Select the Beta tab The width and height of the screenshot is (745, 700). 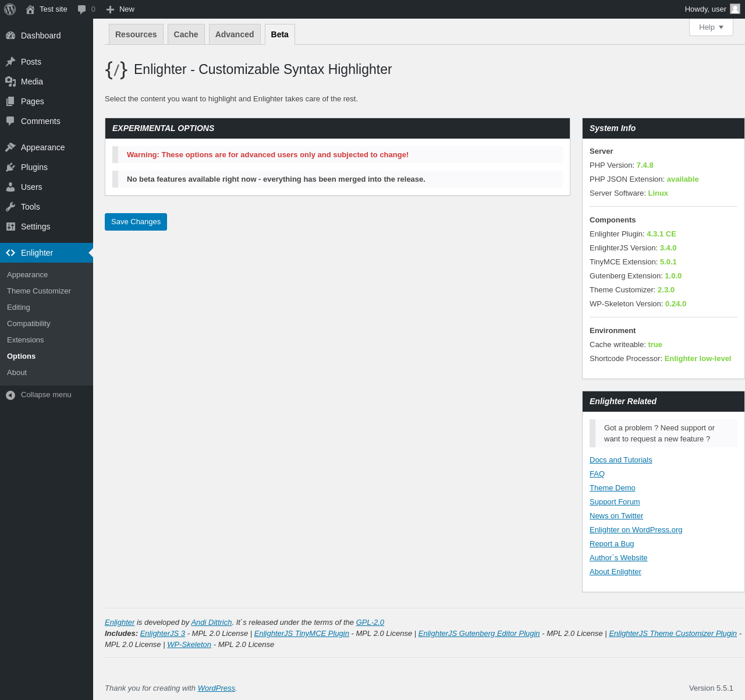(280, 34)
